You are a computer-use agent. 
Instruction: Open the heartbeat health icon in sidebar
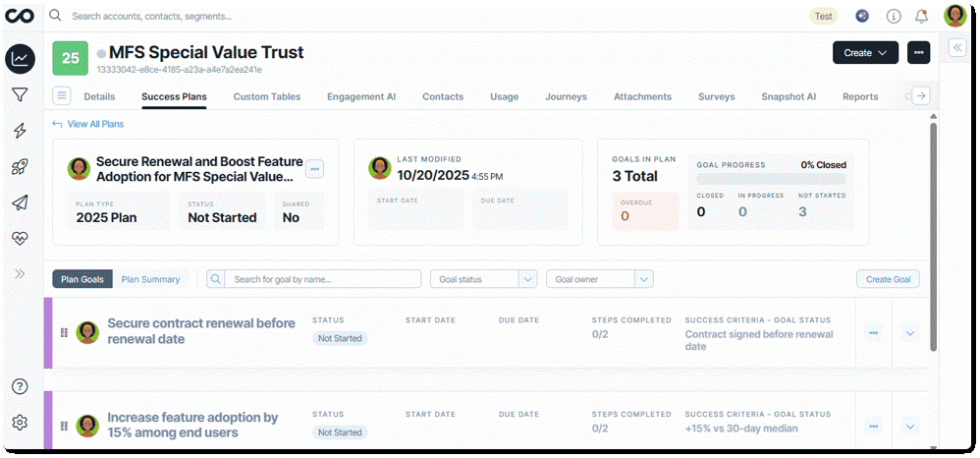[x=20, y=238]
